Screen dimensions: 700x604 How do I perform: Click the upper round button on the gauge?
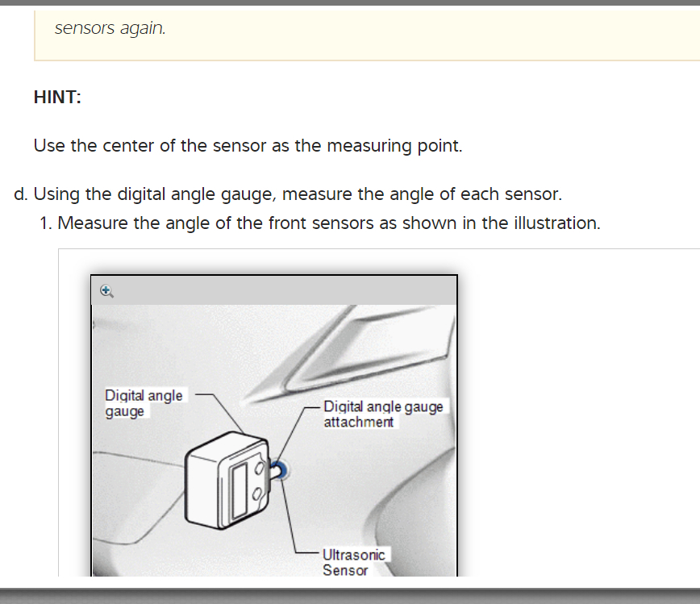click(258, 467)
